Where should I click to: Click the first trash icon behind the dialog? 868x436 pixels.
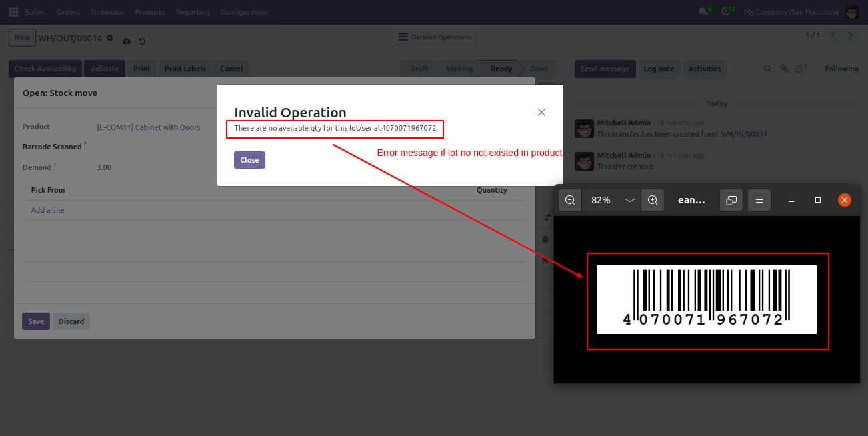pyautogui.click(x=545, y=239)
